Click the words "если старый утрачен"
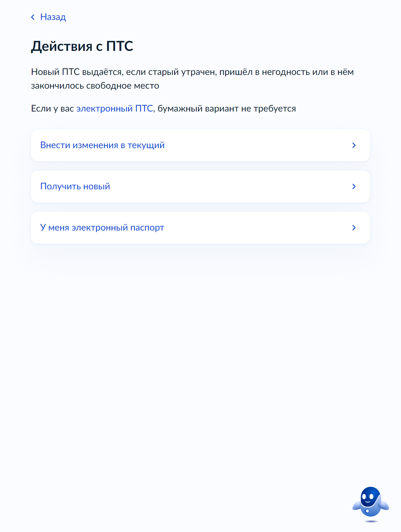 tap(171, 72)
